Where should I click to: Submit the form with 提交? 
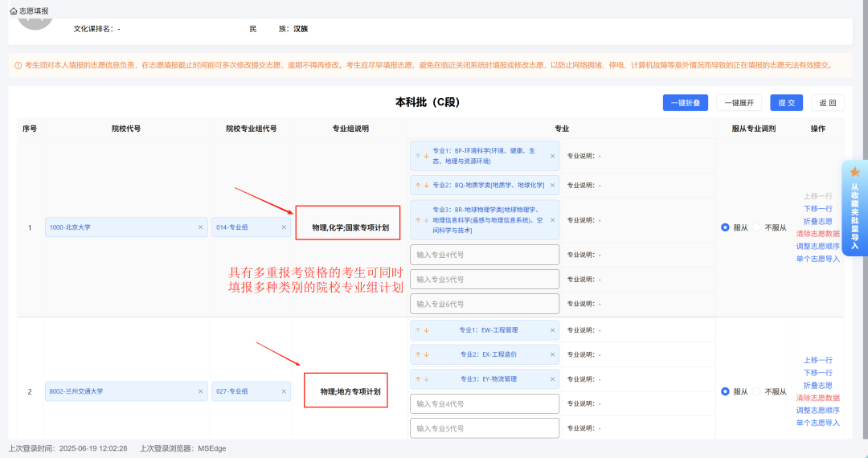click(x=787, y=103)
